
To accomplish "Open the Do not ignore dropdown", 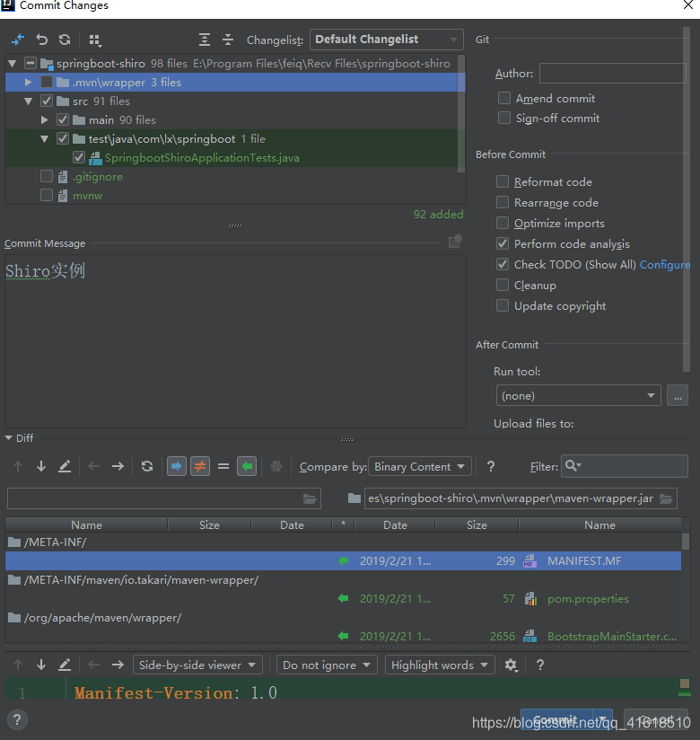I will 327,665.
